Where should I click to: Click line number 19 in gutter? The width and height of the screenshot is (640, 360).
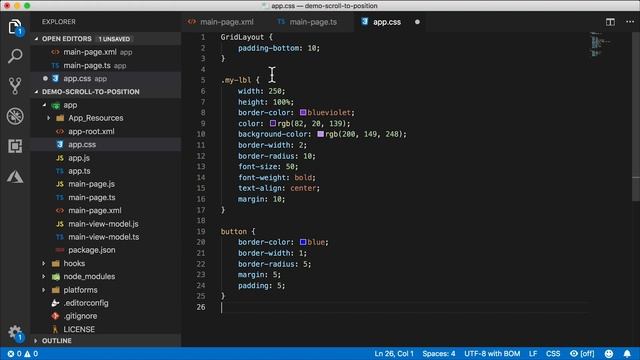pyautogui.click(x=201, y=231)
